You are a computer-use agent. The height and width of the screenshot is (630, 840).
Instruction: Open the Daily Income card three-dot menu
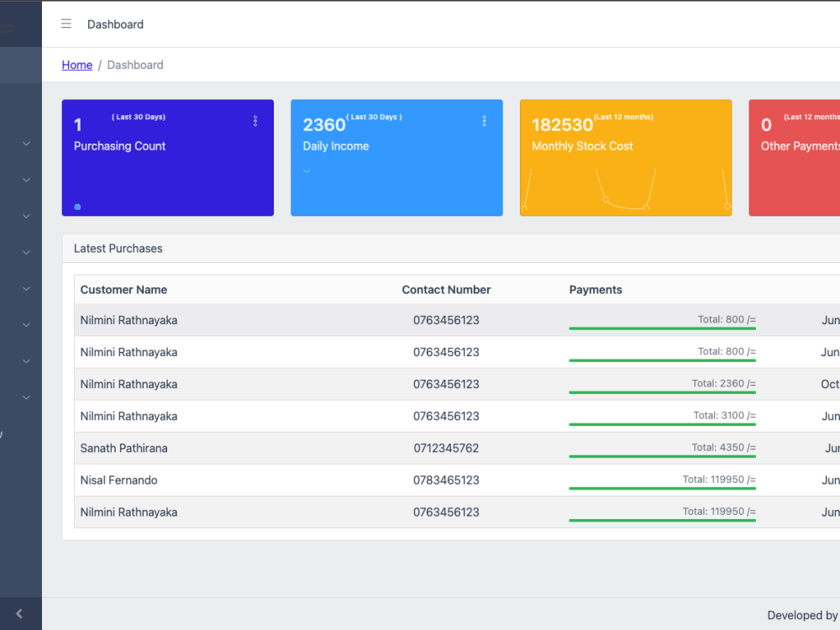pyautogui.click(x=485, y=121)
